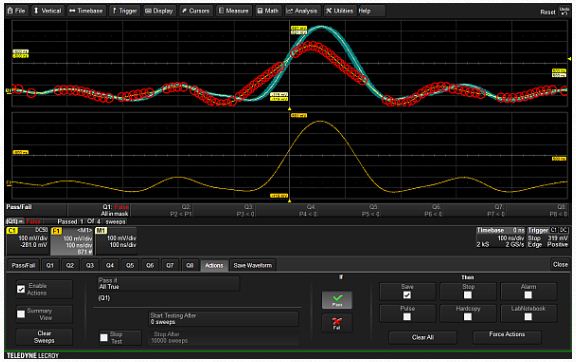Click the red Fail X icon
This screenshot has width=576, height=362.
tap(337, 323)
